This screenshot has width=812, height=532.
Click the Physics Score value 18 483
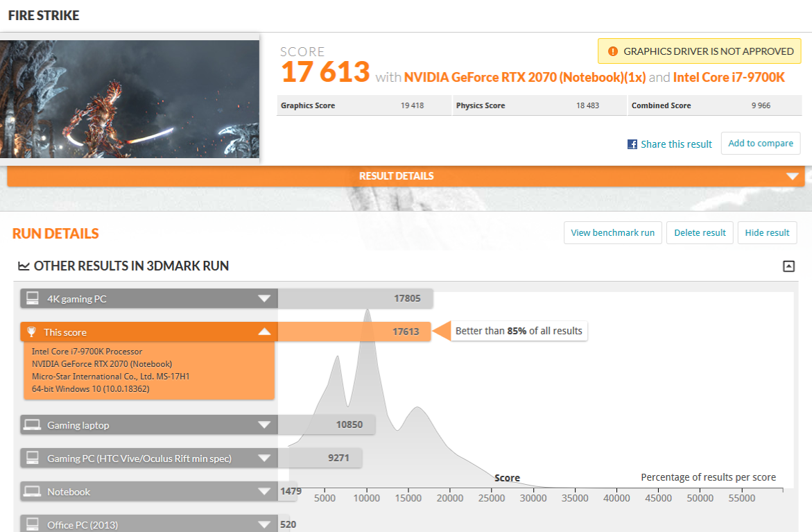pos(587,105)
